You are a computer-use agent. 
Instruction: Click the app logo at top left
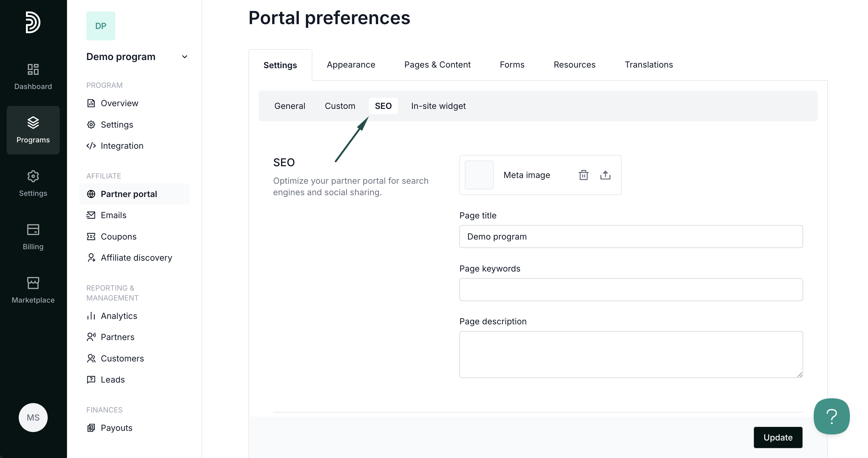tap(33, 22)
